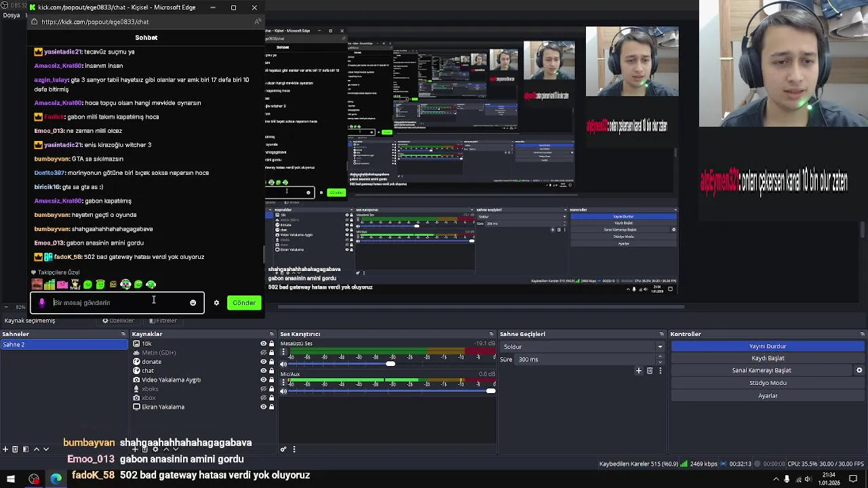868x488 pixels.
Task: Open advanced audio properties gears icon
Action: (283, 449)
